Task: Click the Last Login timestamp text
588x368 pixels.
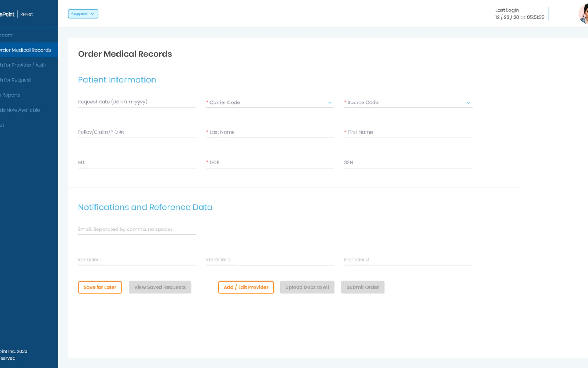Action: 520,17
